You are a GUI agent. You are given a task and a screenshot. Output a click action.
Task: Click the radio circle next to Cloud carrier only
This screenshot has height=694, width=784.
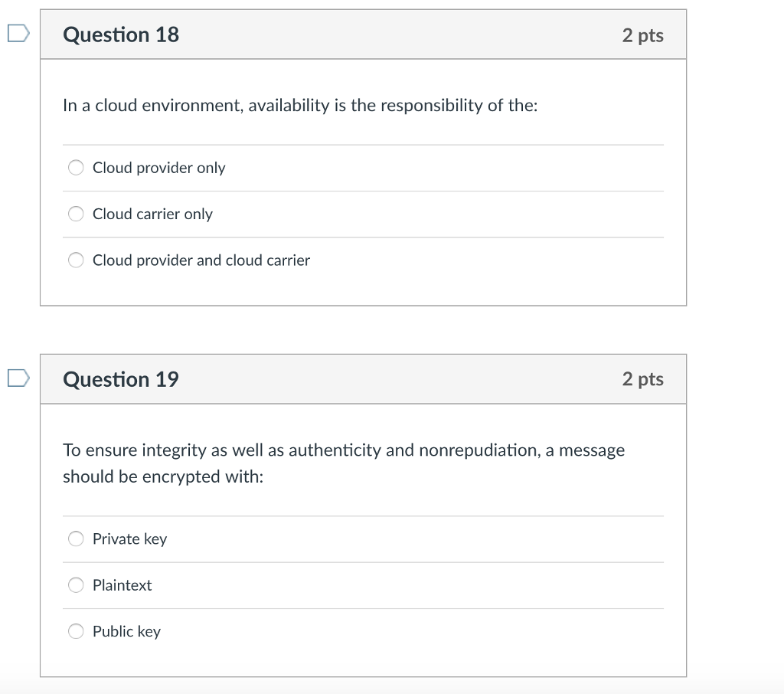pyautogui.click(x=75, y=214)
